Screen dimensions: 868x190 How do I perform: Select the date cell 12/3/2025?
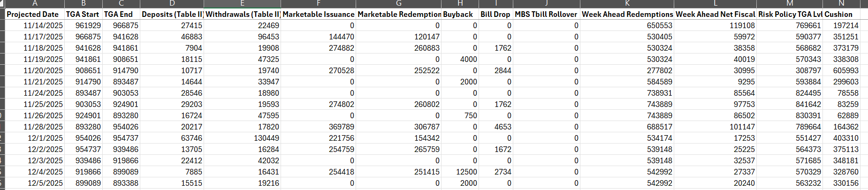(35, 160)
